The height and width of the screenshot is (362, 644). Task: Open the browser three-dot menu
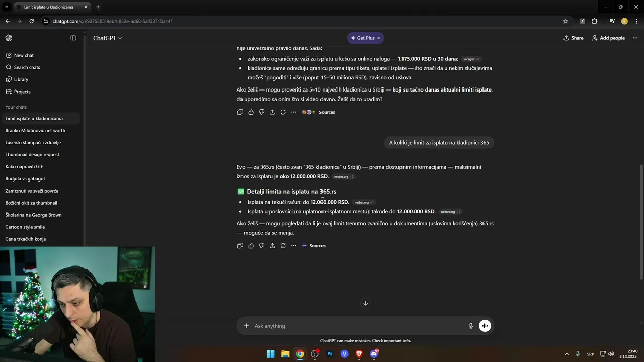pyautogui.click(x=636, y=21)
